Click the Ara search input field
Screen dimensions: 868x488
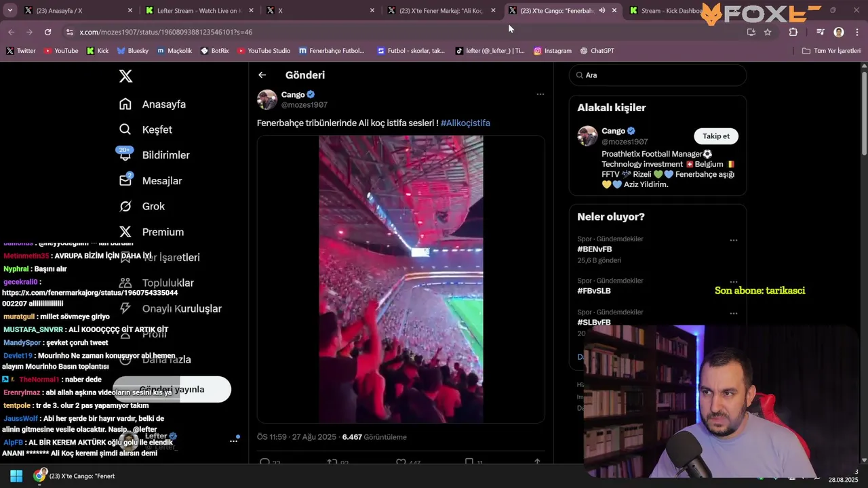[x=658, y=75]
